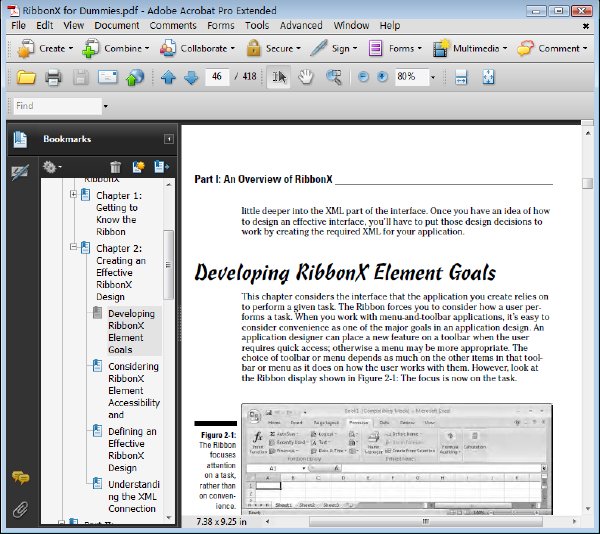Viewport: 600px width, 534px height.
Task: Click the bookmarks panel vertical scrollbar thumb
Action: [168, 264]
